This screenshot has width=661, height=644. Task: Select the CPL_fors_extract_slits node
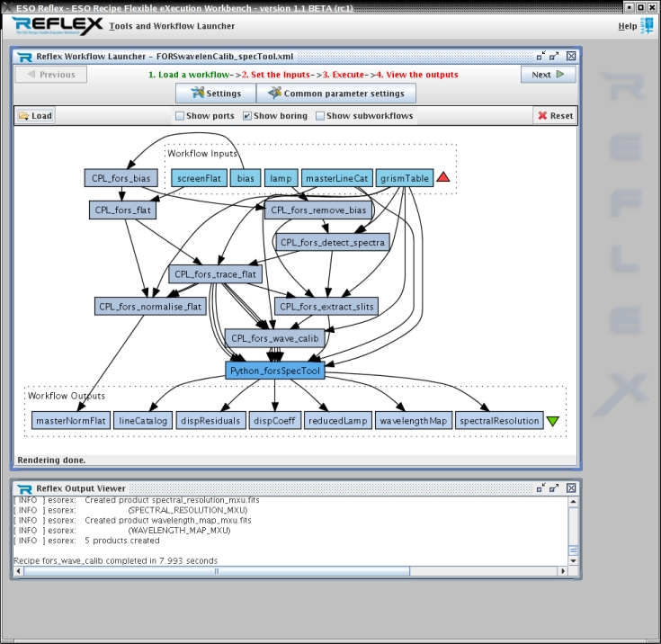[326, 306]
